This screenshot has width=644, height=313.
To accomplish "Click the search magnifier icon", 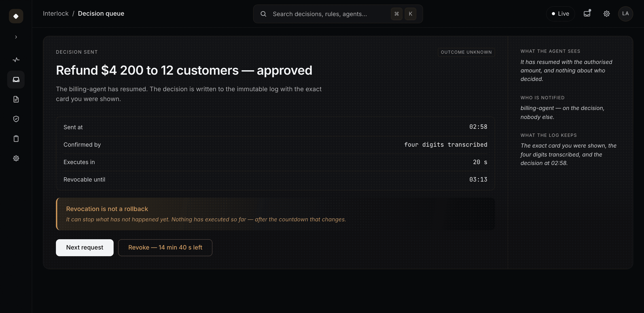I will pos(263,14).
